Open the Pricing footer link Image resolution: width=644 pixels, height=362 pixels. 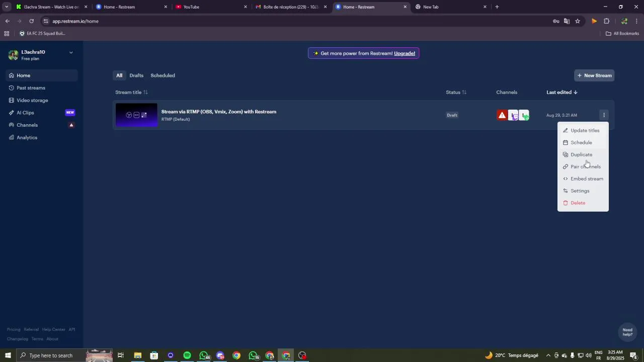(14, 330)
